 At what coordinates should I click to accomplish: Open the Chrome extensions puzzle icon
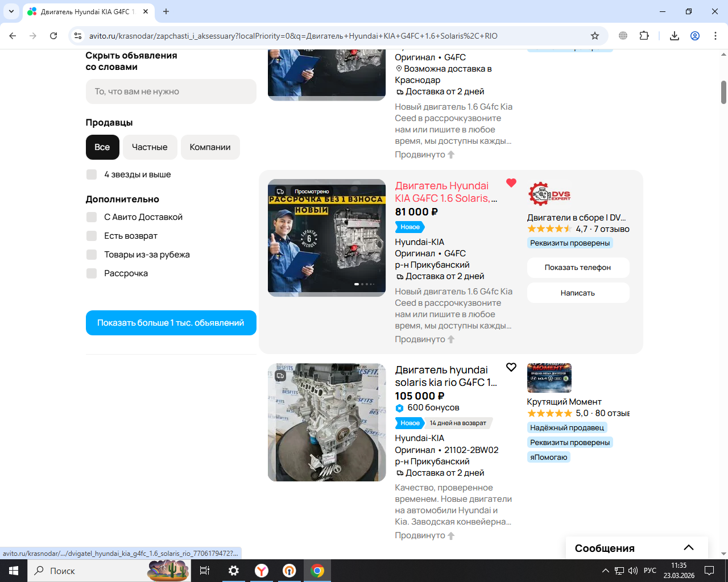click(x=644, y=36)
